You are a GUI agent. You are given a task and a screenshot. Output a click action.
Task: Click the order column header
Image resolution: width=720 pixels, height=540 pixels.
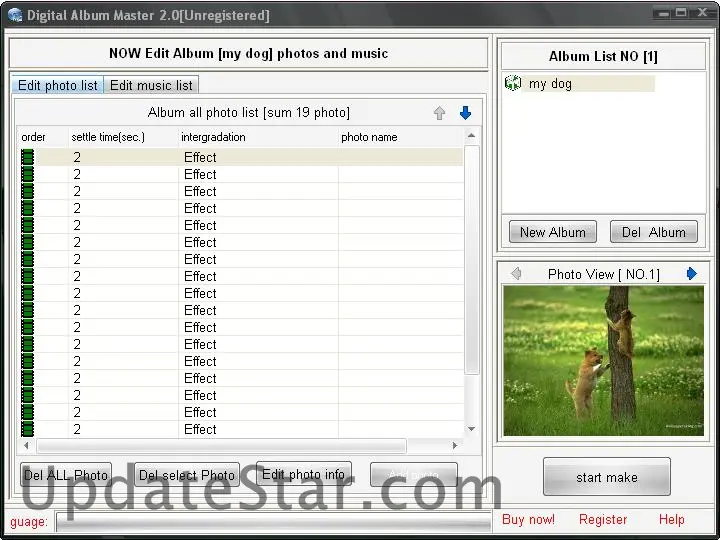(x=43, y=137)
